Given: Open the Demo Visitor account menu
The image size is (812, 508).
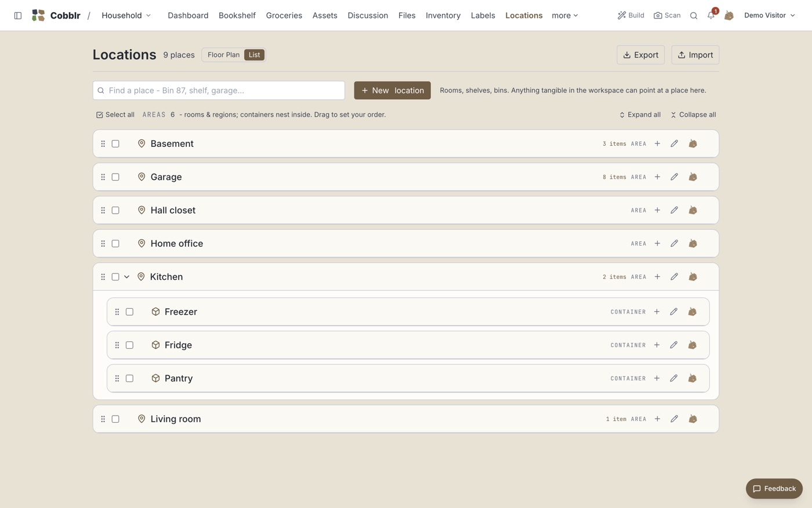Looking at the screenshot, I should (x=769, y=16).
